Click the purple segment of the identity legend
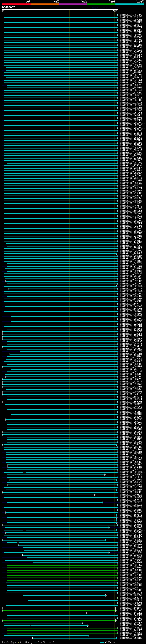The width and height of the screenshot is (146, 644). coord(73,4)
